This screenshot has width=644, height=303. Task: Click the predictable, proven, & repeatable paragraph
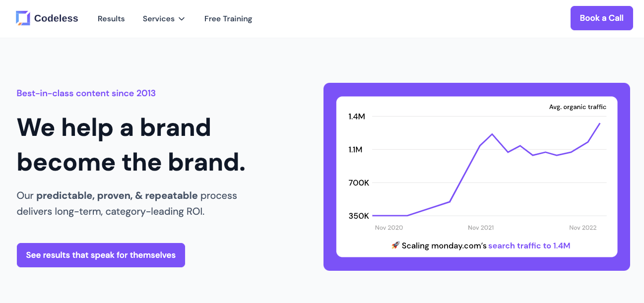pyautogui.click(x=127, y=203)
